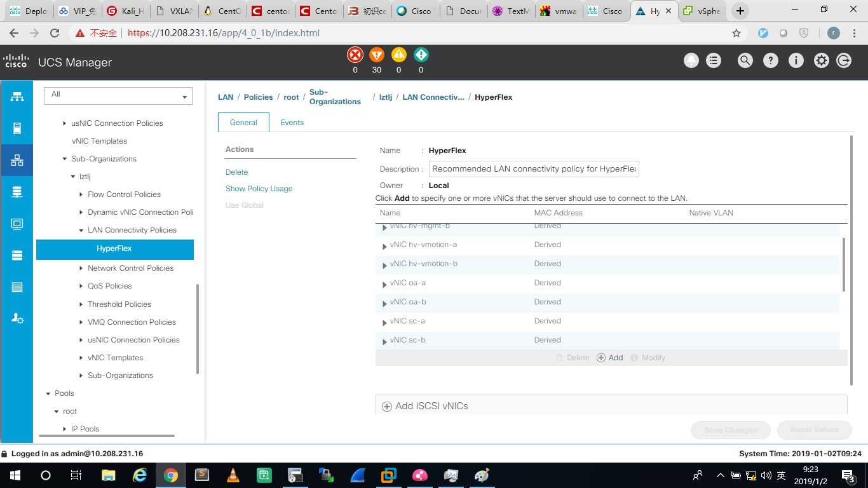Screen dimensions: 868x488
Task: Open File Explorer from the taskbar
Action: coord(108,475)
